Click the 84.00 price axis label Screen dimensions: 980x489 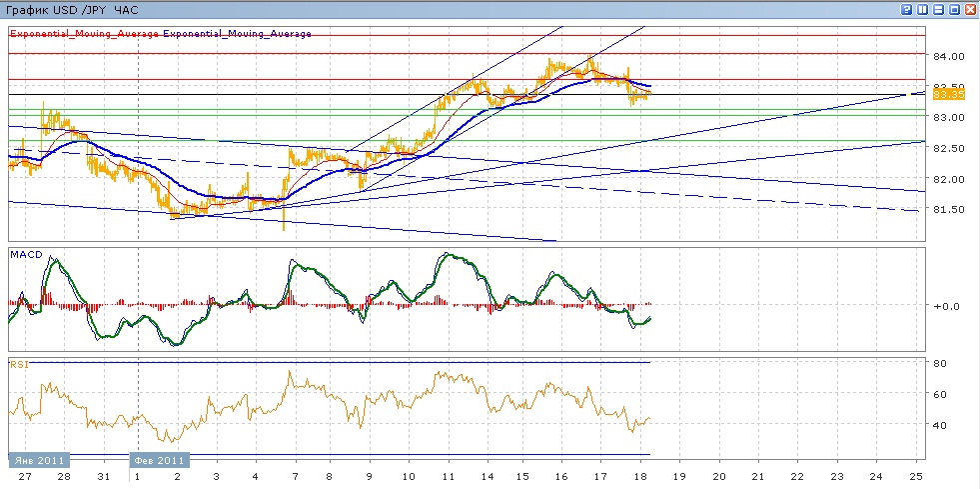[948, 57]
